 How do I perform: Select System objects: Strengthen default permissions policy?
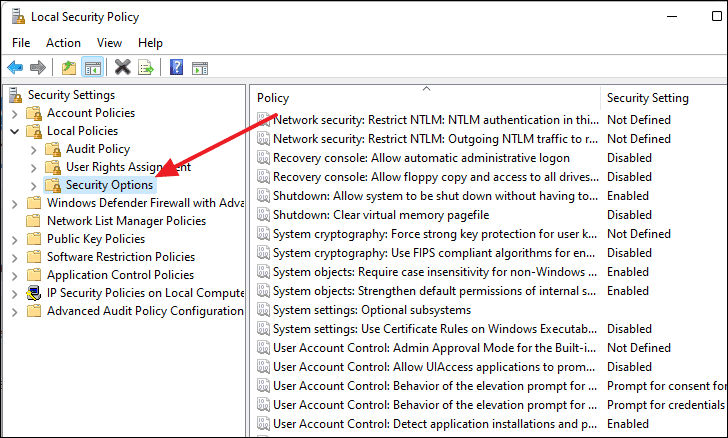pyautogui.click(x=434, y=291)
